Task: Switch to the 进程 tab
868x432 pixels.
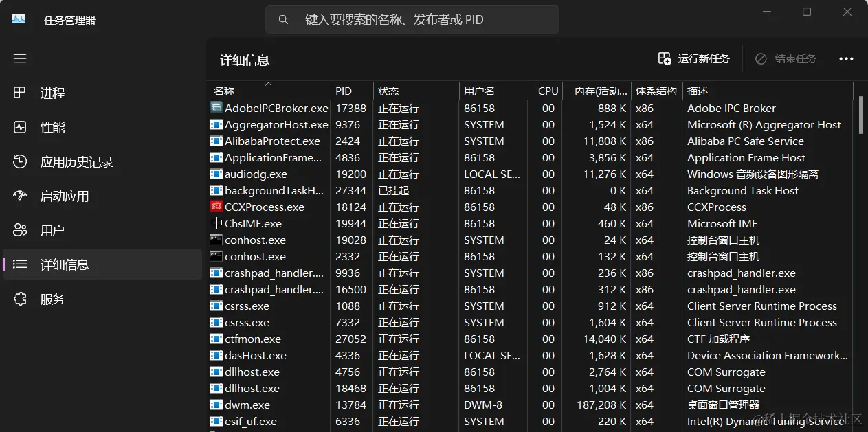Action: coord(102,93)
